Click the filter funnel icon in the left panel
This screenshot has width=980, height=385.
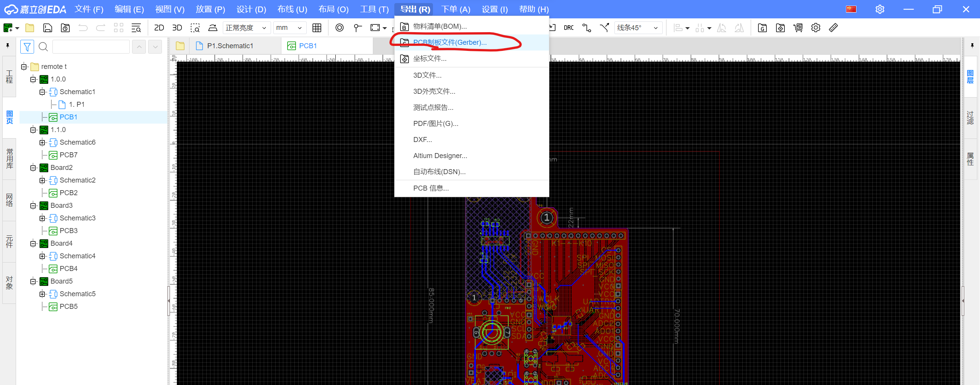[x=27, y=47]
